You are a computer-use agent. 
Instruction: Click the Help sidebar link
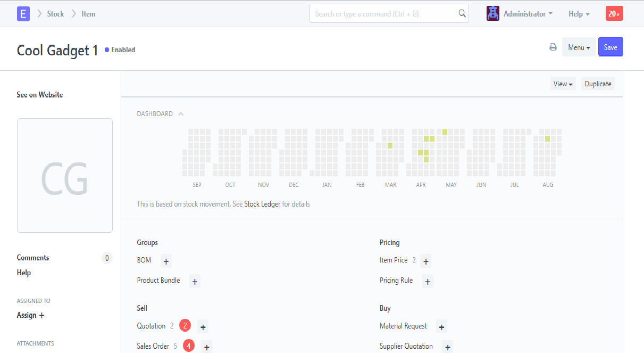[x=24, y=273]
